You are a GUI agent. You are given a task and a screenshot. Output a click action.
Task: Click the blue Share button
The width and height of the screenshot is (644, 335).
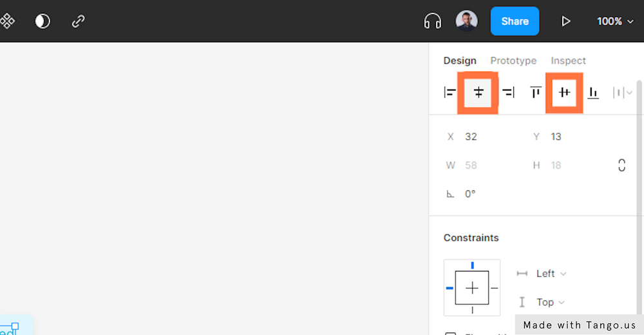point(515,21)
